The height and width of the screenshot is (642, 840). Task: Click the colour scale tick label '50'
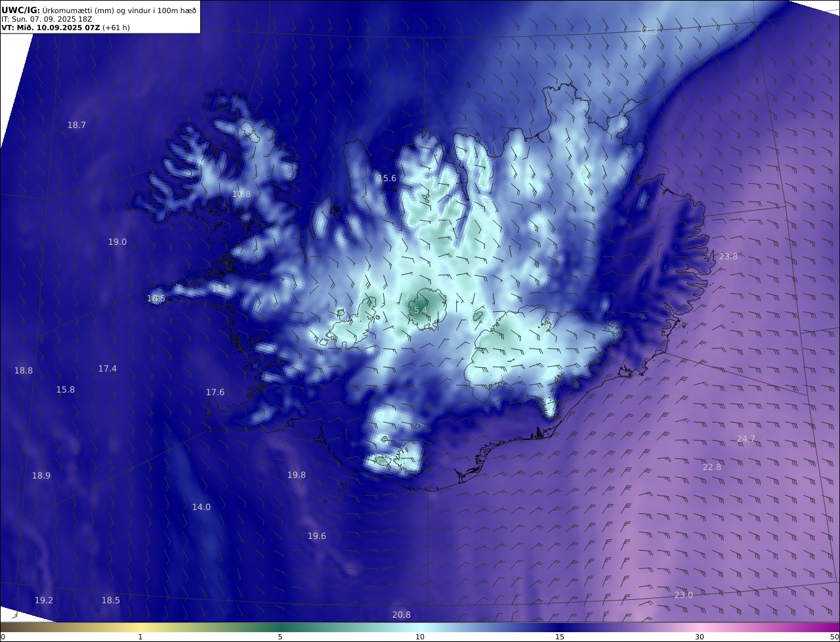tap(835, 637)
